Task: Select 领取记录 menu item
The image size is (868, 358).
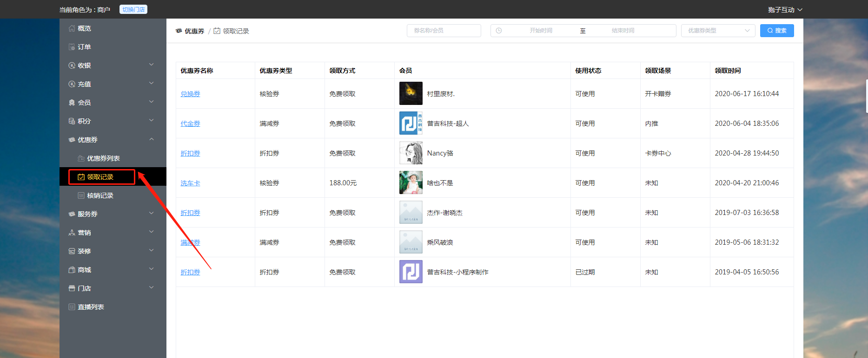Action: 113,177
